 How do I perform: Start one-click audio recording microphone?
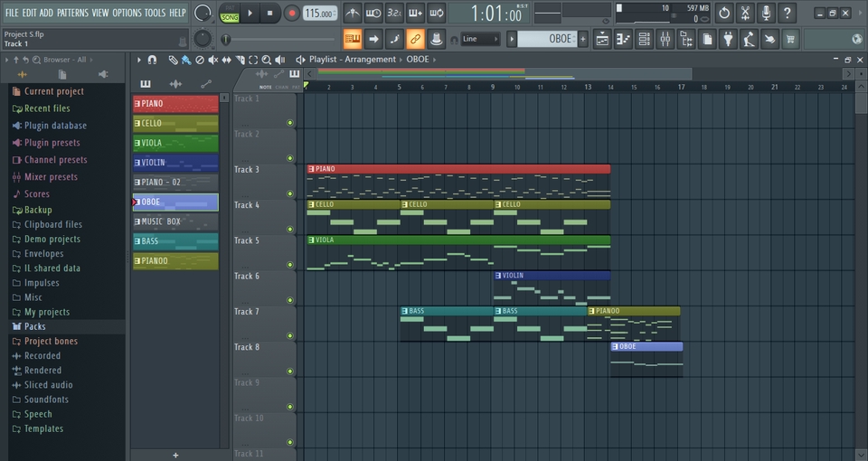tap(766, 13)
